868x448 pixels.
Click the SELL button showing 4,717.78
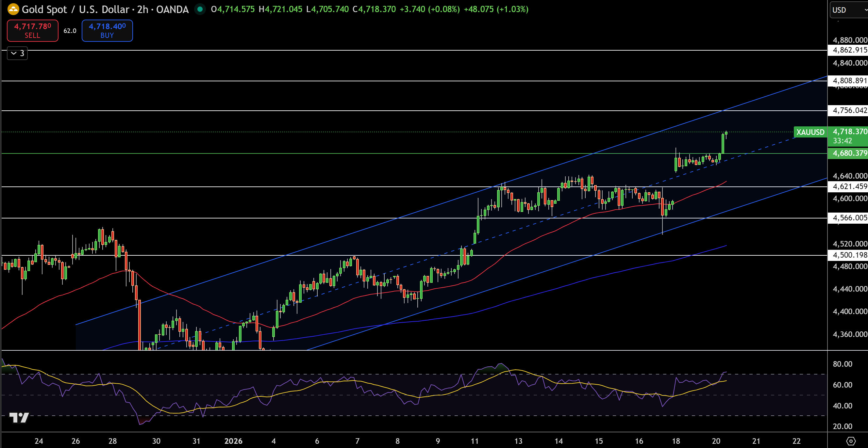tap(32, 30)
